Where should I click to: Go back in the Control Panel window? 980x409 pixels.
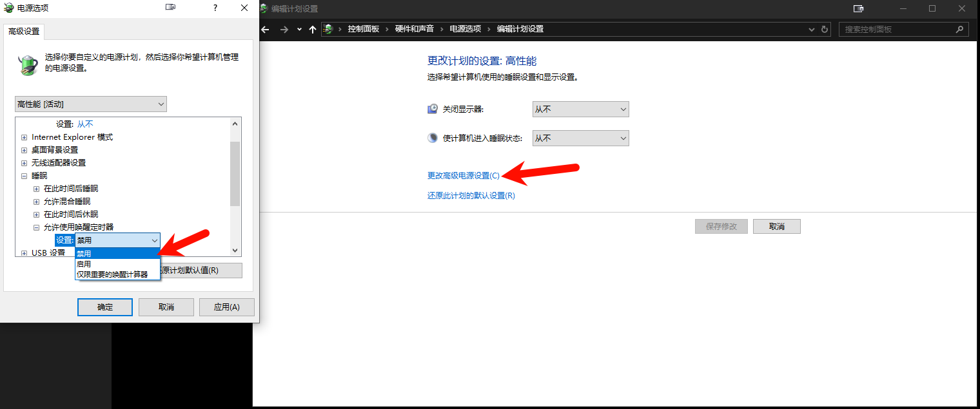click(265, 30)
